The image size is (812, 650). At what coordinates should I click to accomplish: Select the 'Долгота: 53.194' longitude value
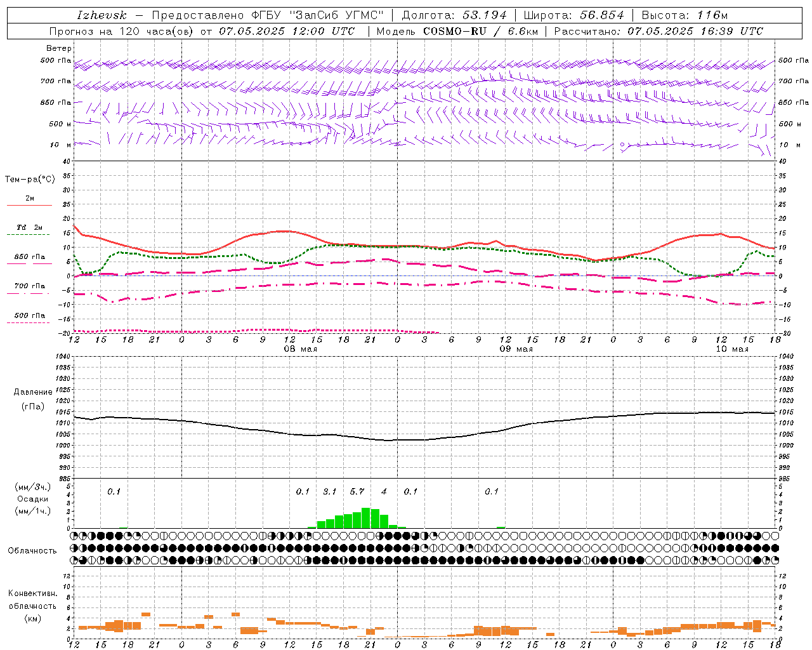[454, 15]
